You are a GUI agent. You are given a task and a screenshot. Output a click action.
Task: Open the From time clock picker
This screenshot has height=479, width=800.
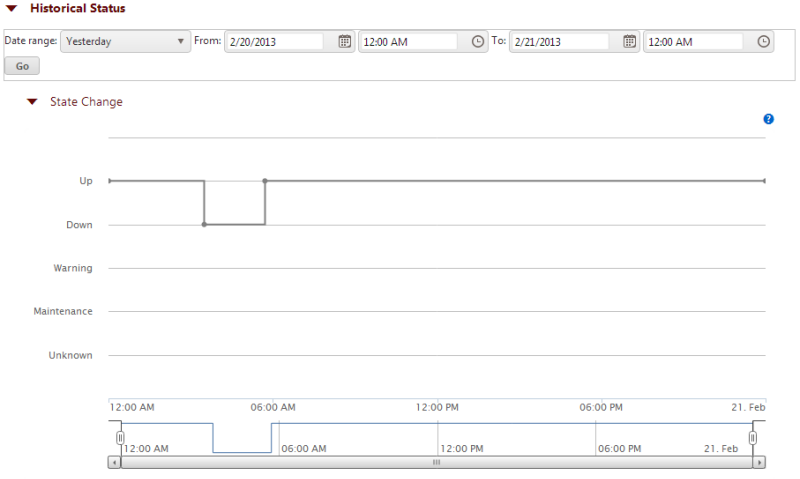click(478, 41)
